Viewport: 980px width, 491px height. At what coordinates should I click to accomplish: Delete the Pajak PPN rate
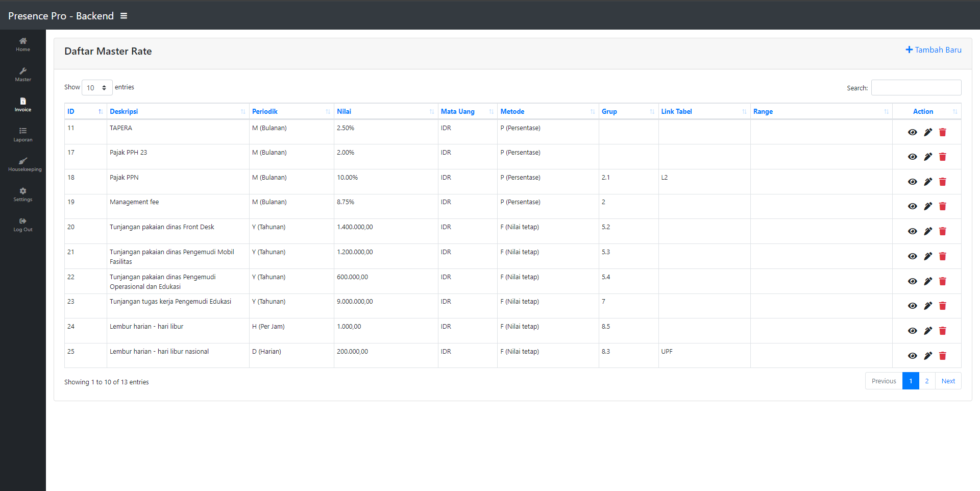click(x=943, y=182)
